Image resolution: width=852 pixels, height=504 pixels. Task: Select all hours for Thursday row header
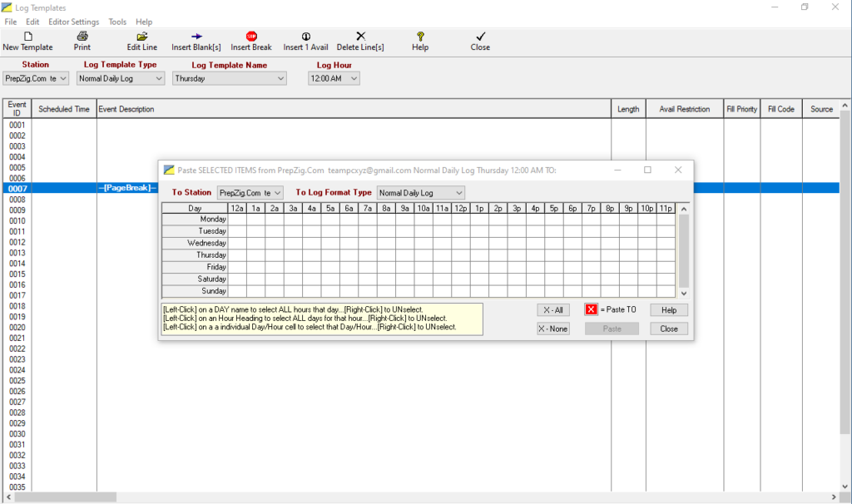pyautogui.click(x=195, y=254)
